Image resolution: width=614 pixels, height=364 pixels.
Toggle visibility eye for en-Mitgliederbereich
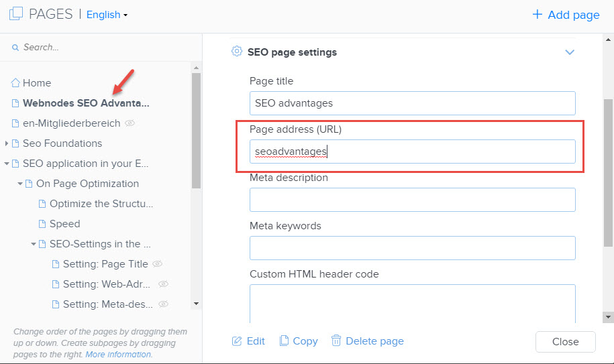pyautogui.click(x=130, y=123)
